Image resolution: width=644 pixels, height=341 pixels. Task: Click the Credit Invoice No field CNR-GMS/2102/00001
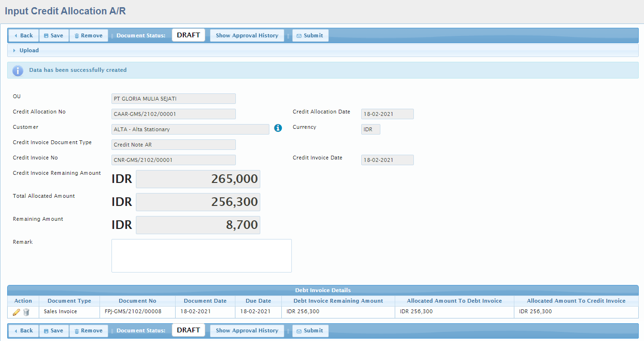tap(174, 160)
